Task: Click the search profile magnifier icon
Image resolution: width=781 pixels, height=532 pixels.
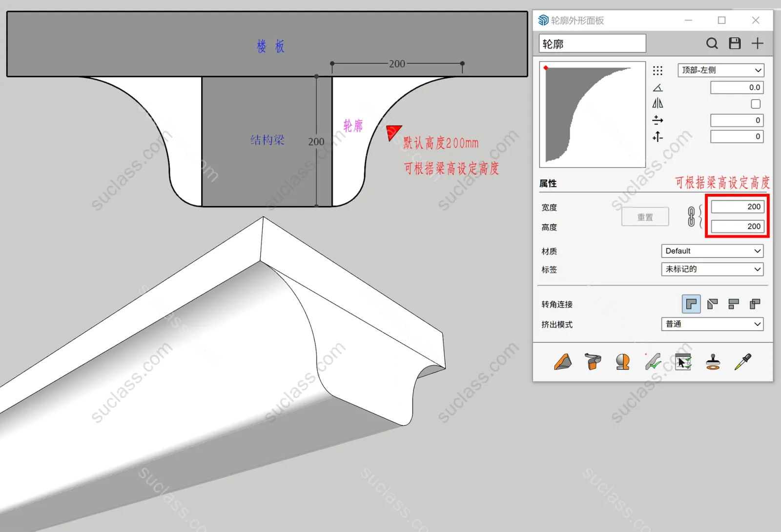Action: point(712,43)
